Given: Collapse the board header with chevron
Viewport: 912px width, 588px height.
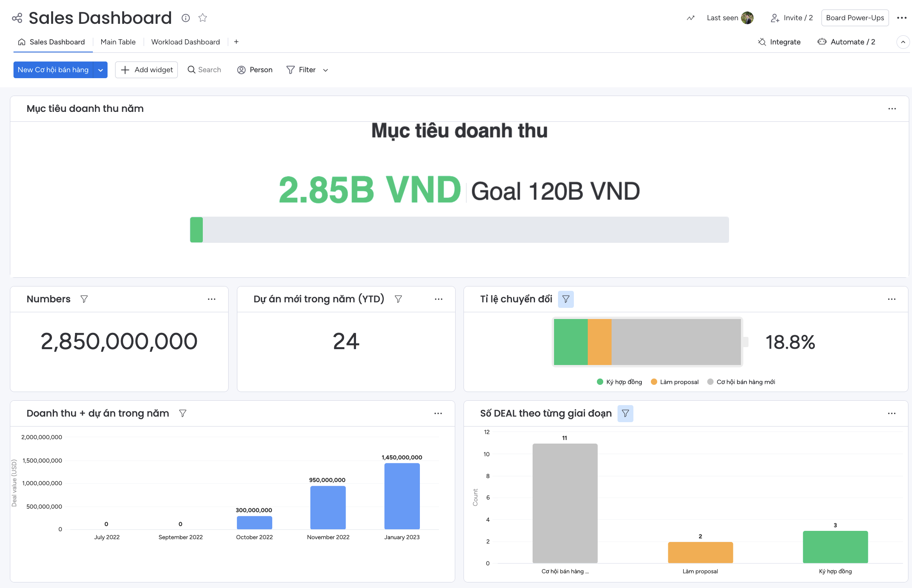Looking at the screenshot, I should tap(903, 42).
